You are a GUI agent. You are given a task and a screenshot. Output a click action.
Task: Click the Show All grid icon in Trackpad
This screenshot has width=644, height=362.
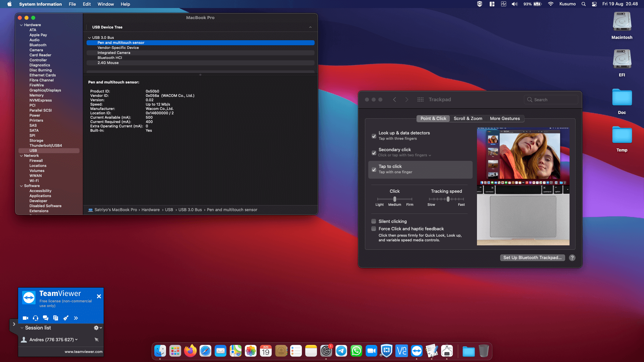point(420,100)
